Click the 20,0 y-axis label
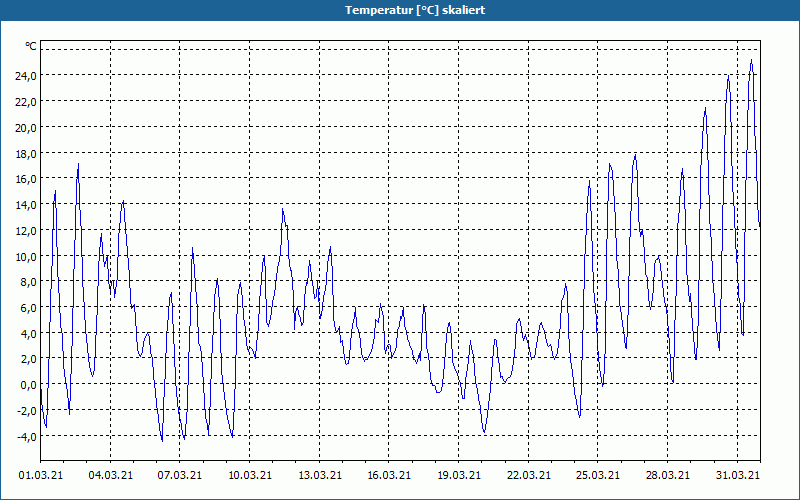The height and width of the screenshot is (500, 800). (x=26, y=128)
